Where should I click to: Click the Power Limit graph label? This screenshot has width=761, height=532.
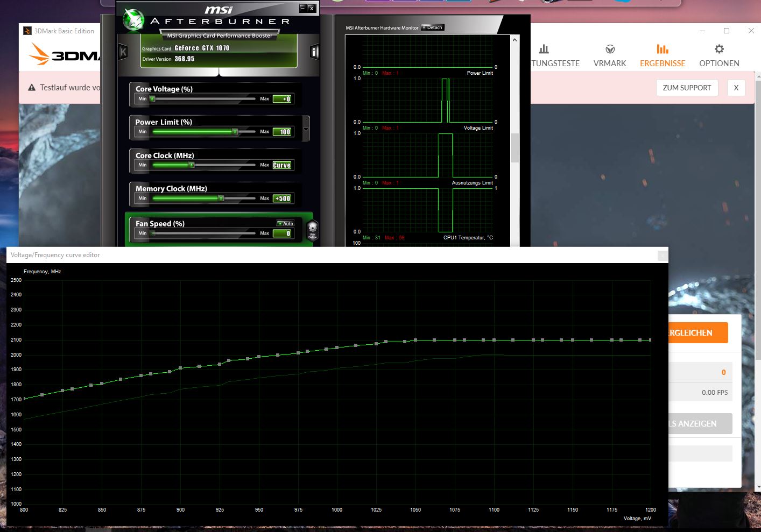click(x=480, y=73)
